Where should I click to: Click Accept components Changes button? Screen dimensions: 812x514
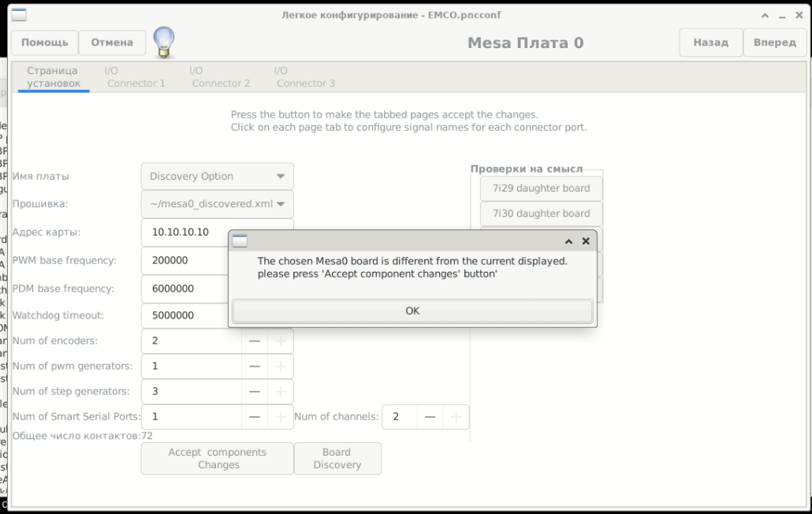click(218, 458)
